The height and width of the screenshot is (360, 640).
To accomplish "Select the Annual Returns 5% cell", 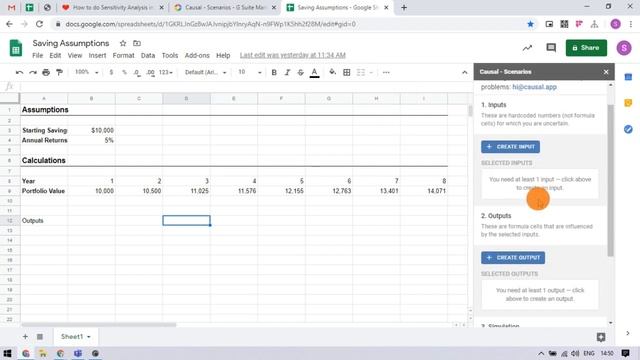I will coord(91,140).
